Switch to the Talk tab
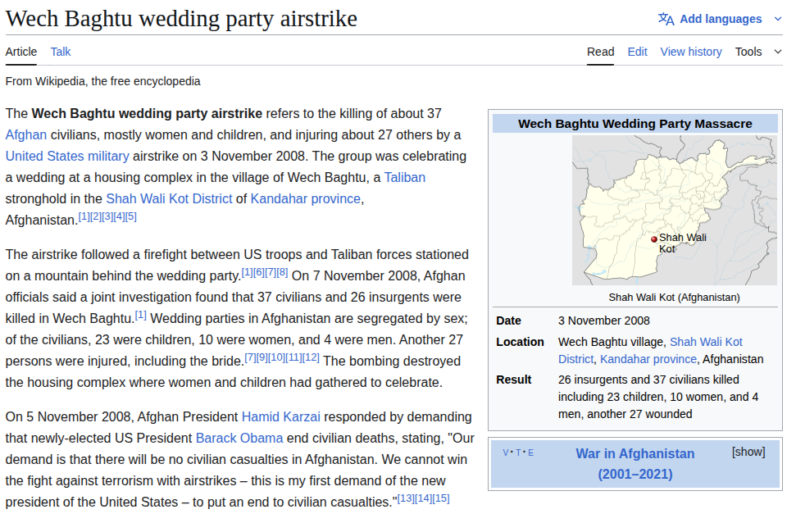 [x=61, y=52]
